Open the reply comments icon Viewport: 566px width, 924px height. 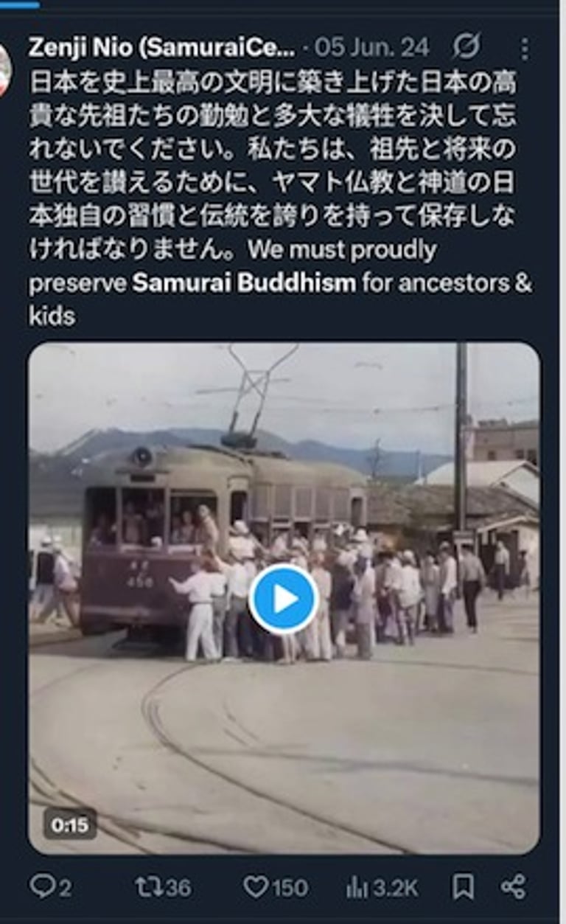click(41, 887)
